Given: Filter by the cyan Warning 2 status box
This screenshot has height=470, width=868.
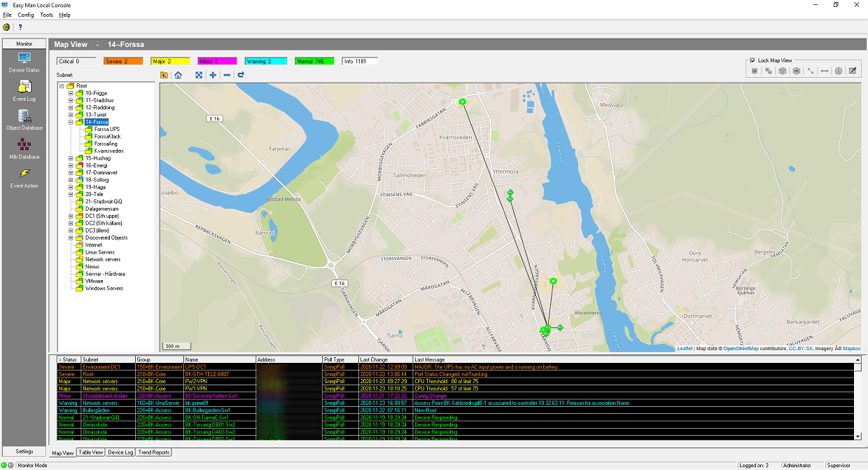Looking at the screenshot, I should (267, 62).
